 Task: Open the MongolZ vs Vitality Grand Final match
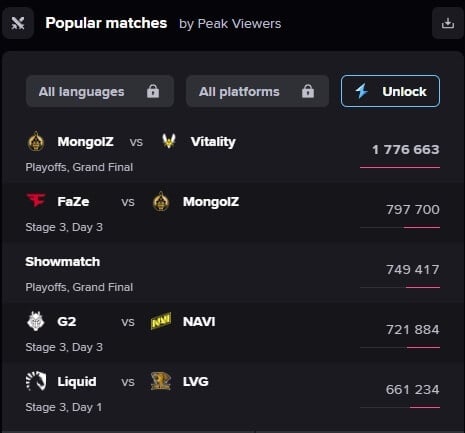click(x=232, y=153)
